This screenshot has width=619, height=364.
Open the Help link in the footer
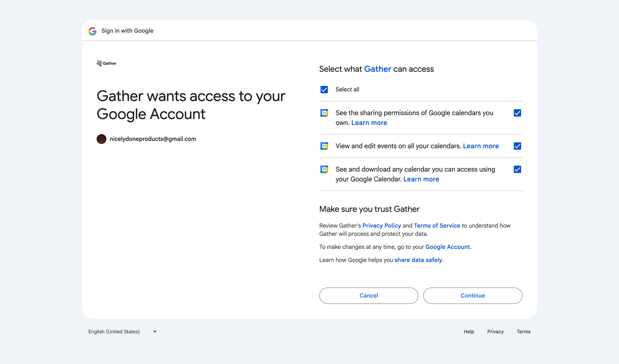(469, 331)
